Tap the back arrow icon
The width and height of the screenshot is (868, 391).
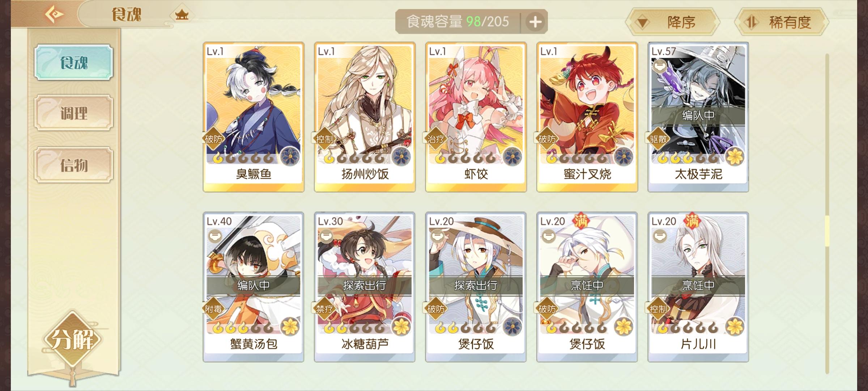point(54,14)
